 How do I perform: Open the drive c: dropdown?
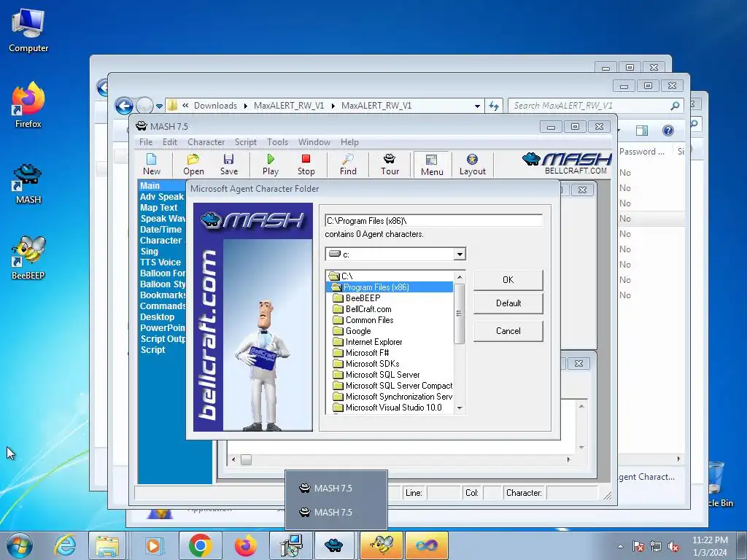pos(460,254)
